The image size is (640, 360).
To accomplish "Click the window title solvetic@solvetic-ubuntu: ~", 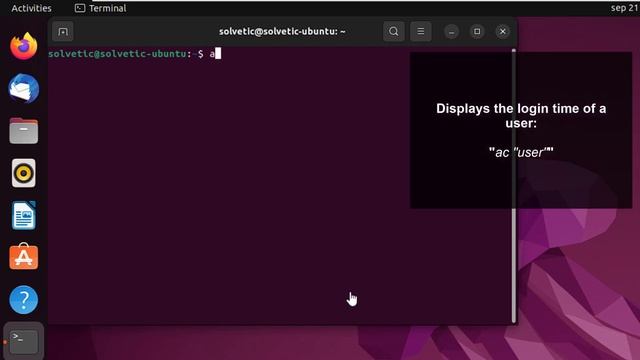I will click(282, 31).
